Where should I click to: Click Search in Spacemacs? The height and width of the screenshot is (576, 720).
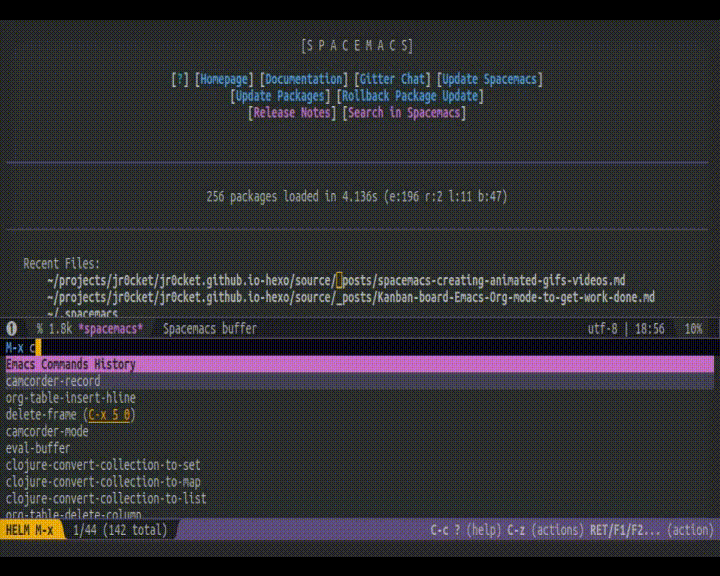pos(404,113)
